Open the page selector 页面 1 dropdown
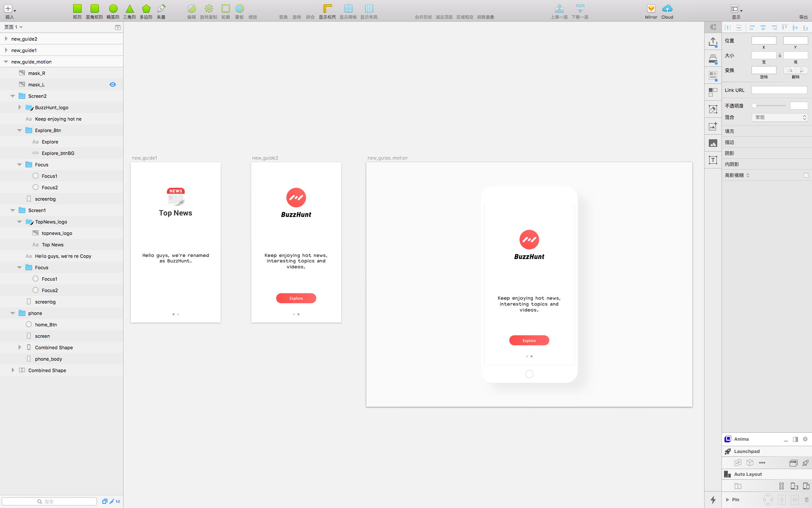The width and height of the screenshot is (812, 508). click(x=13, y=27)
